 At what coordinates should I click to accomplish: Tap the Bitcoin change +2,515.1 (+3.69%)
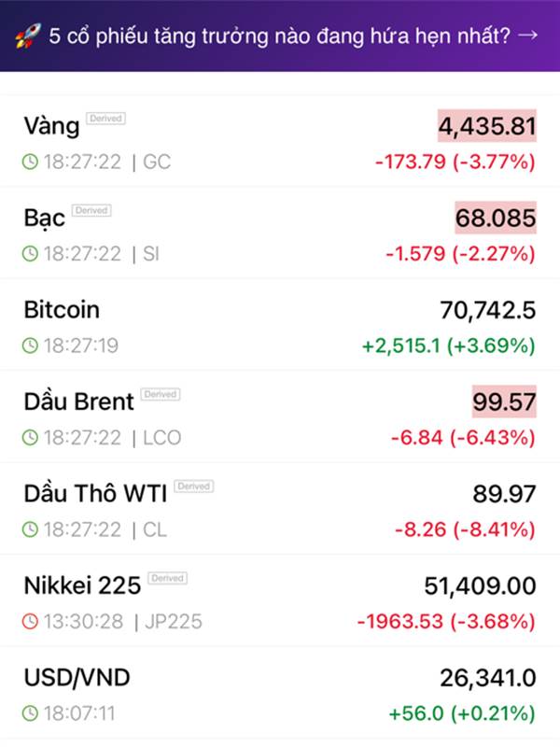448,345
